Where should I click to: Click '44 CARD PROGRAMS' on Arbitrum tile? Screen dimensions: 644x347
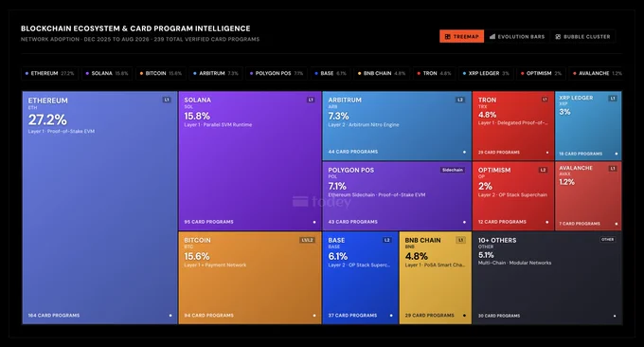[x=353, y=152]
